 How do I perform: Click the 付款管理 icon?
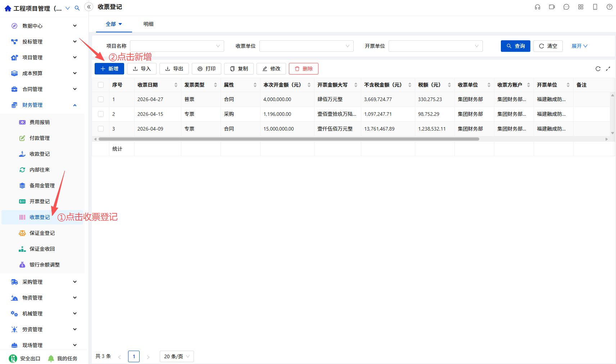22,138
